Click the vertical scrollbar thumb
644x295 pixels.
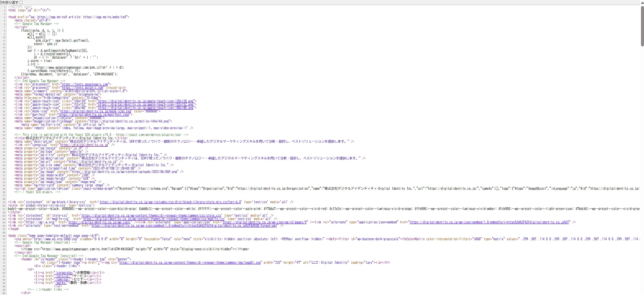click(642, 26)
